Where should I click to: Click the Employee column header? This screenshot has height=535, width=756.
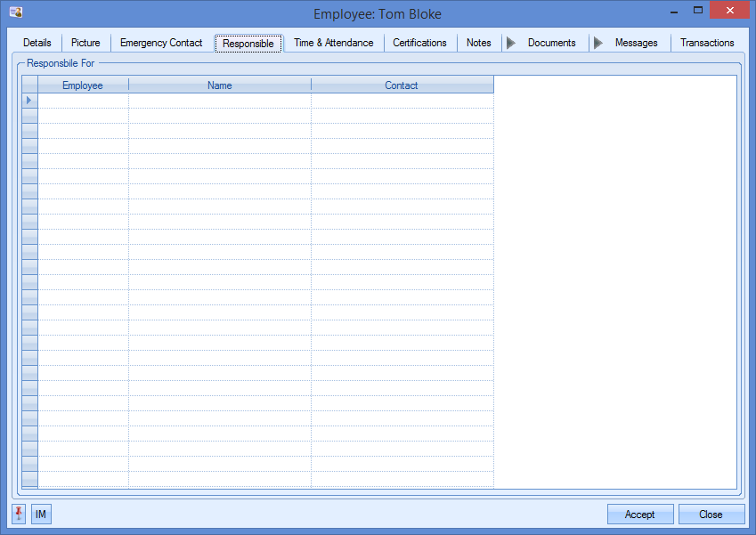click(83, 85)
